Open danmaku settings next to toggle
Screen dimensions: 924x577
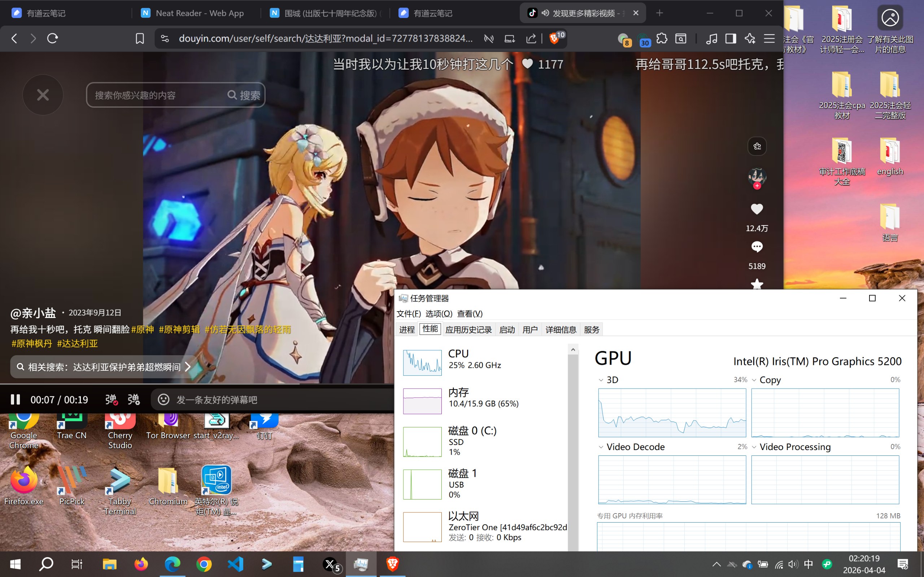(134, 400)
